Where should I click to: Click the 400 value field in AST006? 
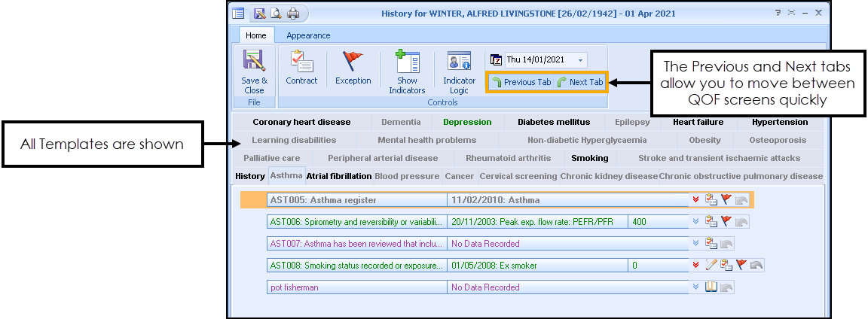point(658,222)
